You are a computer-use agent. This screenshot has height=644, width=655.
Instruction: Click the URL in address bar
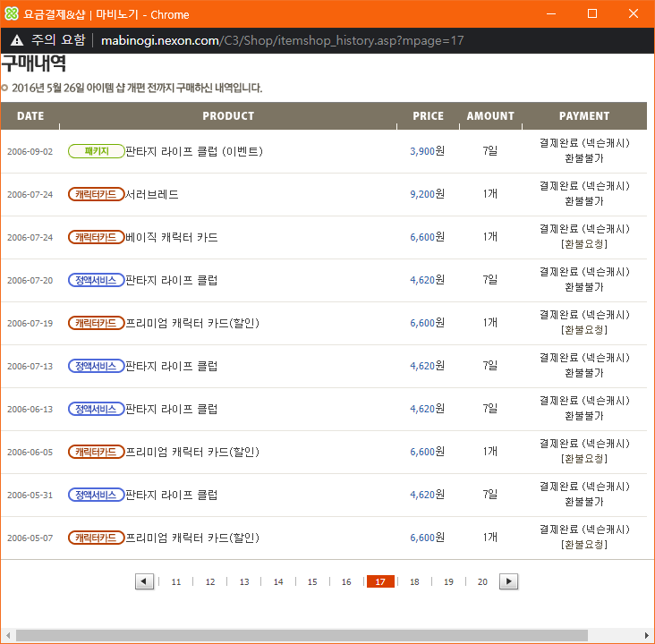[x=282, y=40]
